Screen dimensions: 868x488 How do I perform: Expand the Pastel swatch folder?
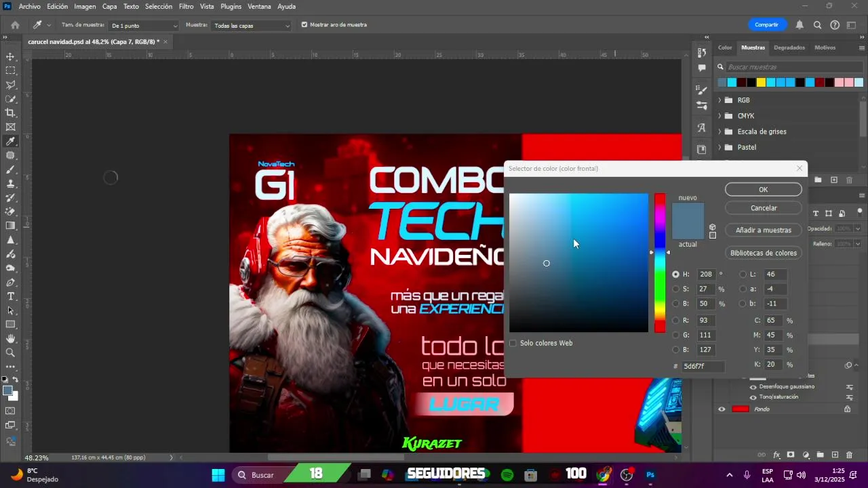[719, 147]
